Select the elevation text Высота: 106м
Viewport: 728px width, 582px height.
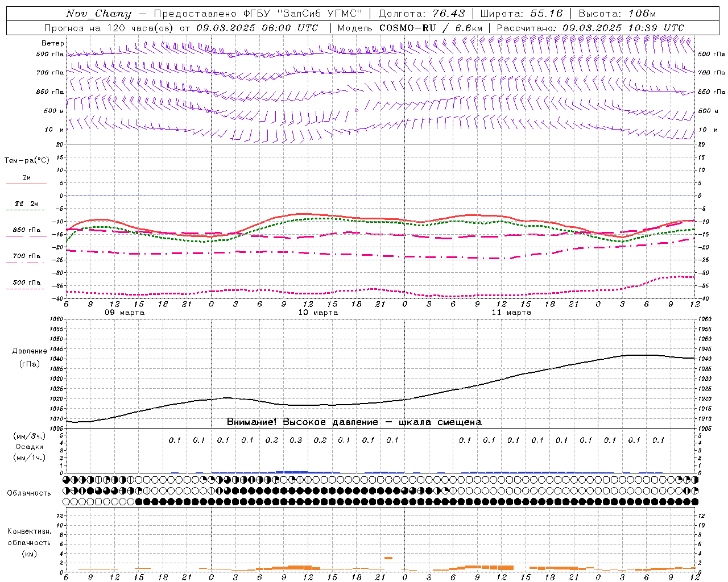(617, 14)
